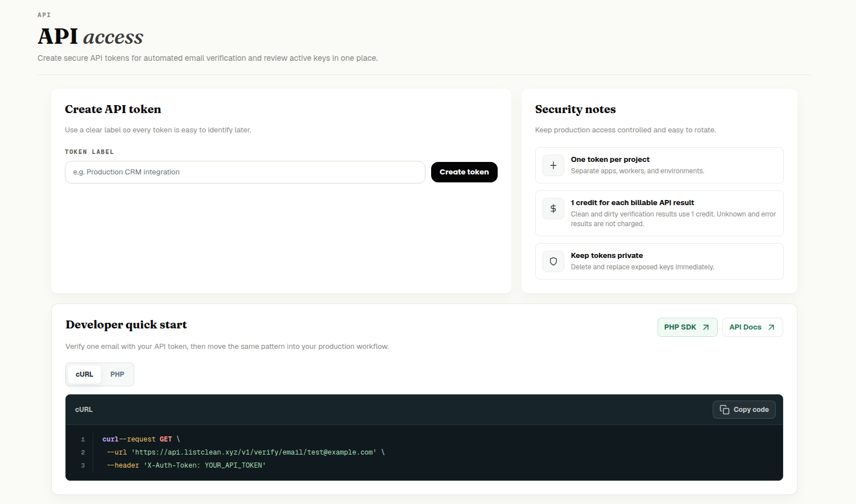Click the 'Security notes' heading

coord(575,109)
